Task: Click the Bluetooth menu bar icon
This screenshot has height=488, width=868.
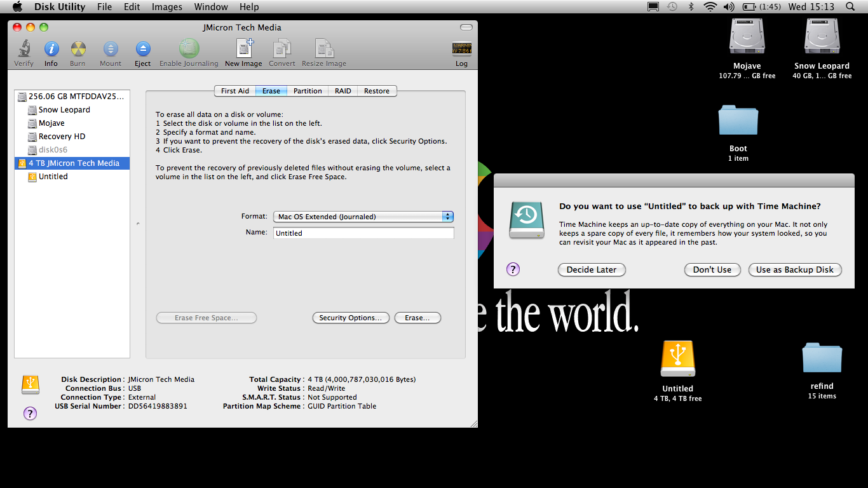Action: click(691, 7)
